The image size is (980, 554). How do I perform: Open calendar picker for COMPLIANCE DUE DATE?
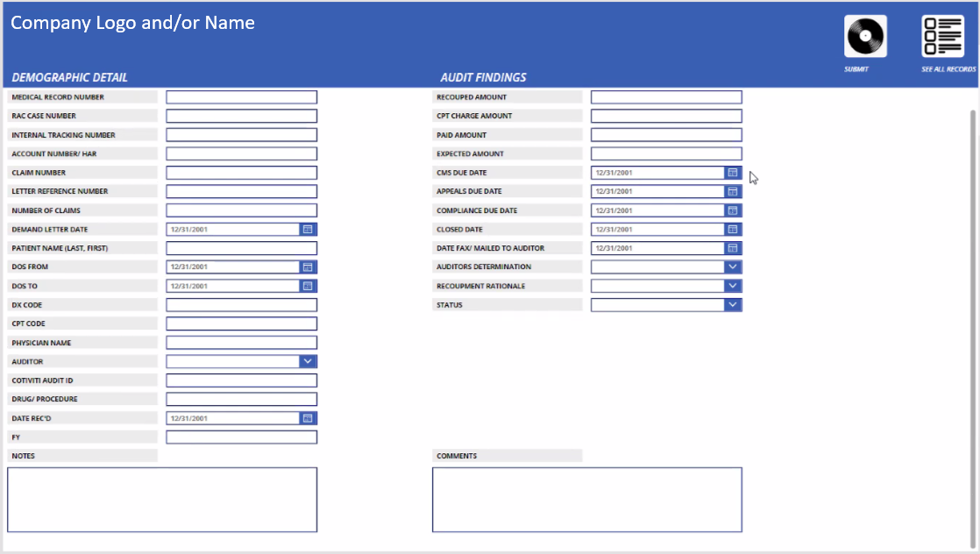733,210
